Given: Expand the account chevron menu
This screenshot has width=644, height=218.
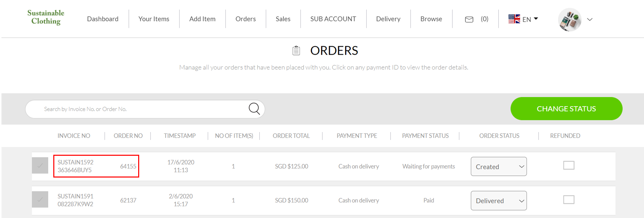Looking at the screenshot, I should pyautogui.click(x=590, y=19).
